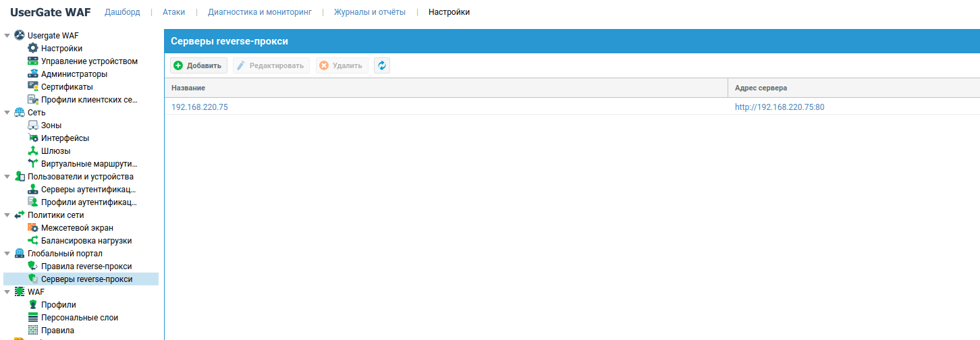980x340 pixels.
Task: Click the Глобальный портал icon
Action: coord(19,254)
